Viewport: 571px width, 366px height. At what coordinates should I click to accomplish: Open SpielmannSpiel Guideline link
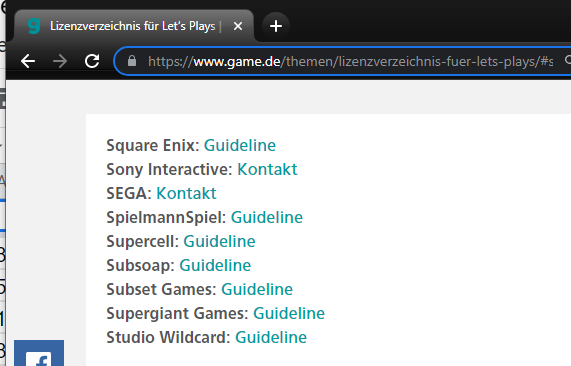coord(267,217)
